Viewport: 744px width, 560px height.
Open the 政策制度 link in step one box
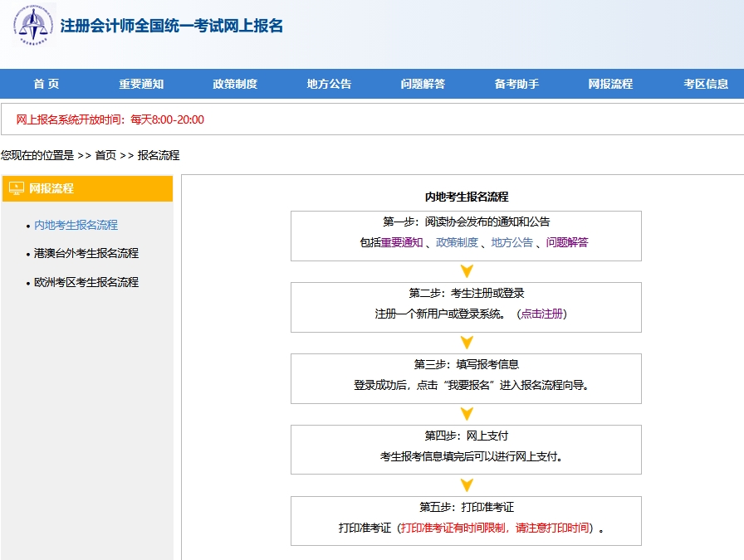[x=457, y=242]
